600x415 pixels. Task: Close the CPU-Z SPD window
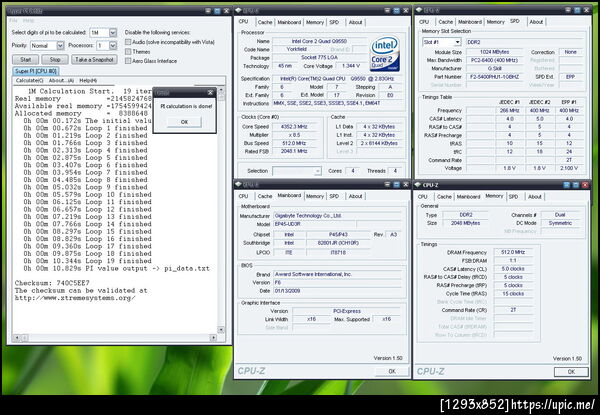pos(586,10)
